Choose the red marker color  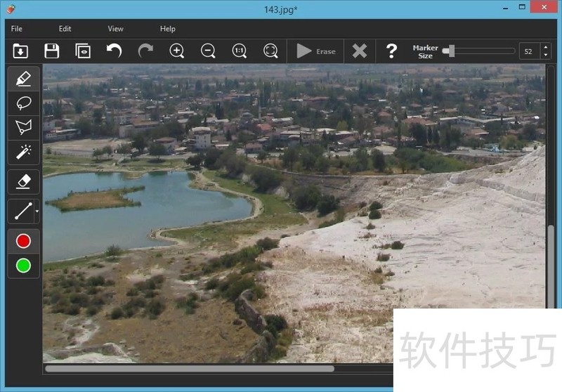(x=23, y=241)
